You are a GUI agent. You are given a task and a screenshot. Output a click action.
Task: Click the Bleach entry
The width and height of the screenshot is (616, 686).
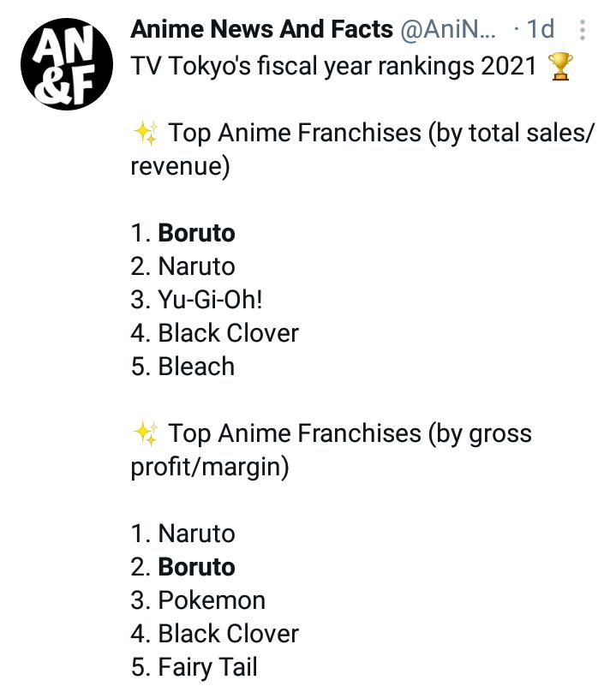[x=196, y=366]
